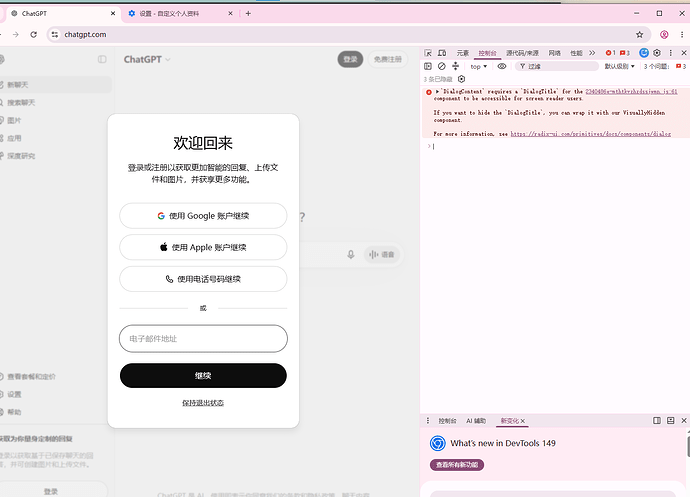Open DevTools settings gear
Viewport: 690px width, 497px height.
point(657,53)
